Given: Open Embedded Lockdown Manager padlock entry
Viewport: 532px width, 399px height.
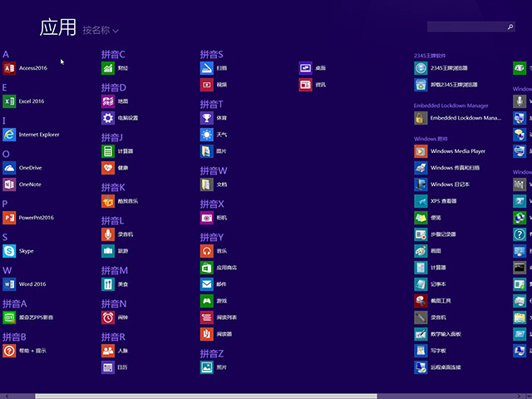Looking at the screenshot, I should tap(458, 118).
